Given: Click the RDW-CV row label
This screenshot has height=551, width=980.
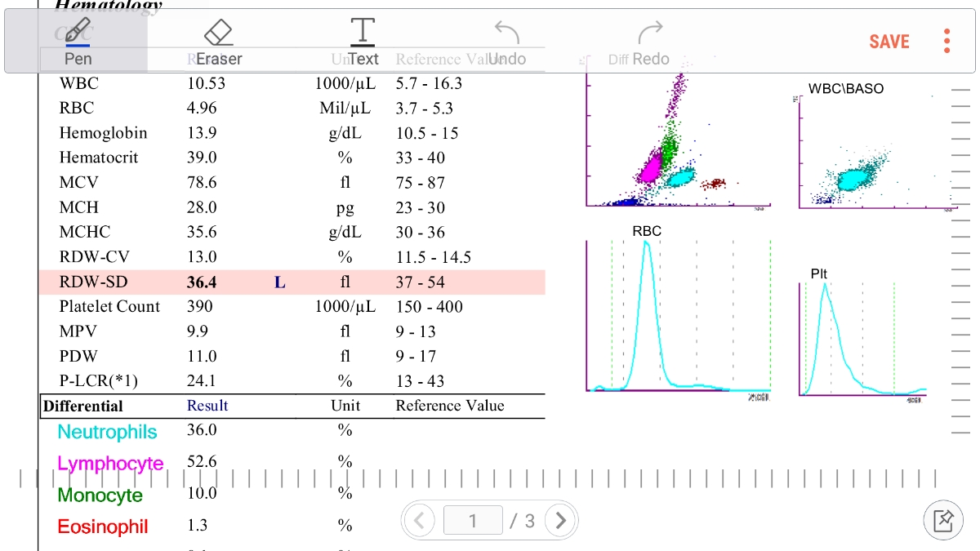Looking at the screenshot, I should pyautogui.click(x=94, y=257).
